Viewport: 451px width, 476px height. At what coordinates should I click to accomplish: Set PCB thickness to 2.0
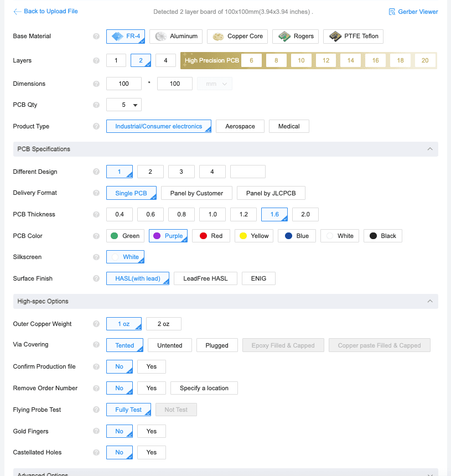[x=305, y=214]
